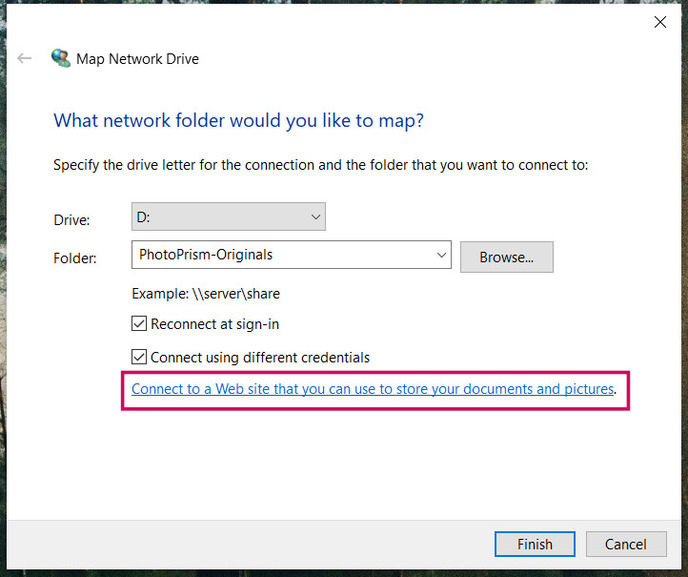Click the Map Network Drive globe icon
This screenshot has height=577, width=688.
tap(61, 59)
